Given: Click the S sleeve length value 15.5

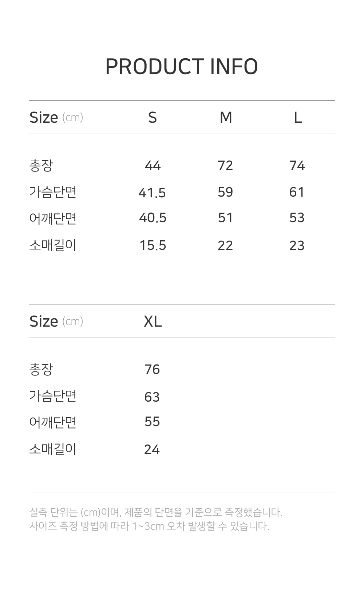Looking at the screenshot, I should click(153, 246).
